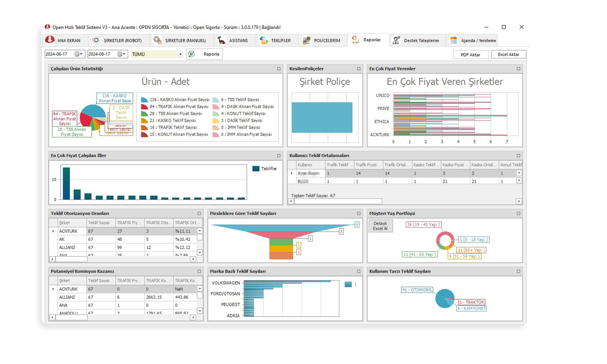Viewport: 607px width, 364px height.
Task: Click the Teklifler legend color swatch
Action: tap(256, 169)
